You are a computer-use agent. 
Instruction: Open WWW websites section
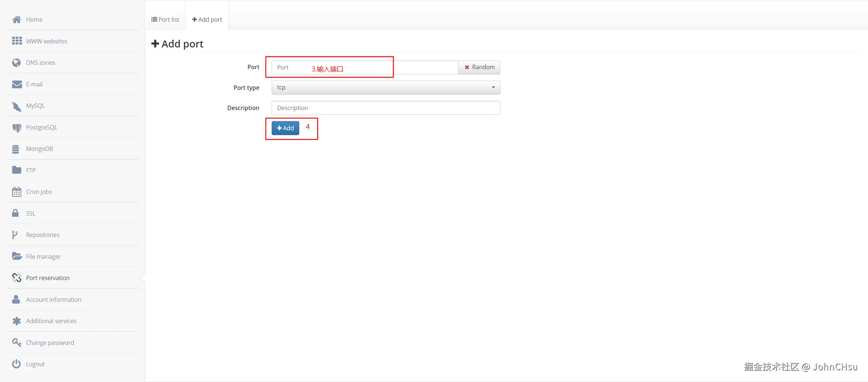pyautogui.click(x=47, y=41)
